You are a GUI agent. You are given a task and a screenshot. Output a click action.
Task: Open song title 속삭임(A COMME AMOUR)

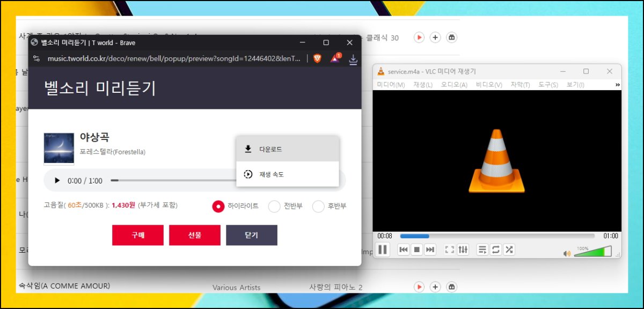click(64, 286)
